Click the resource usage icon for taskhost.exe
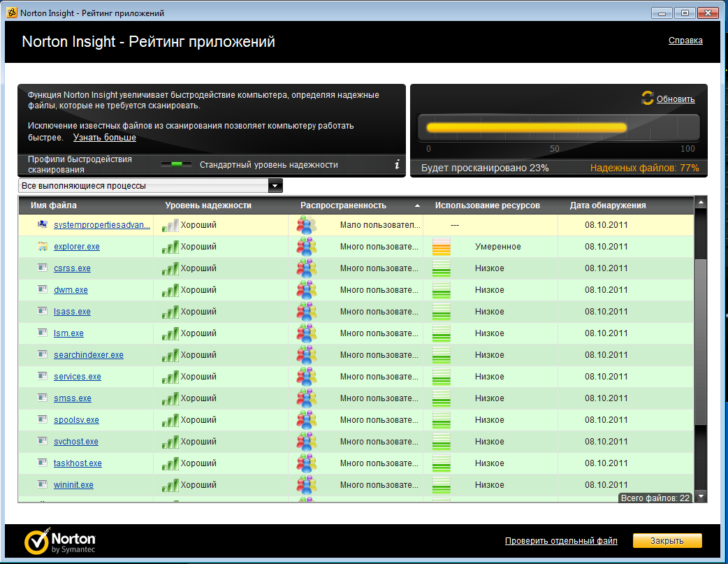Image resolution: width=728 pixels, height=564 pixels. click(441, 463)
